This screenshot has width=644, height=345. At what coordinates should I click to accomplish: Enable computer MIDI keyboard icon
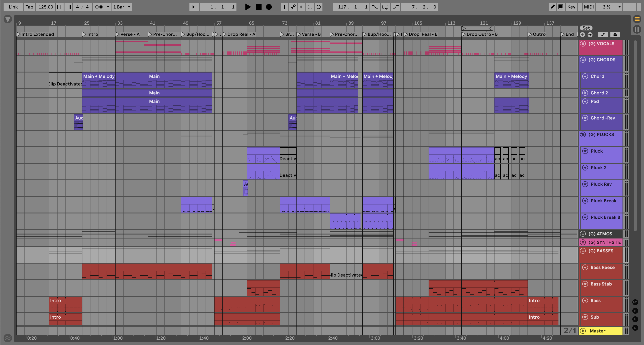point(561,7)
